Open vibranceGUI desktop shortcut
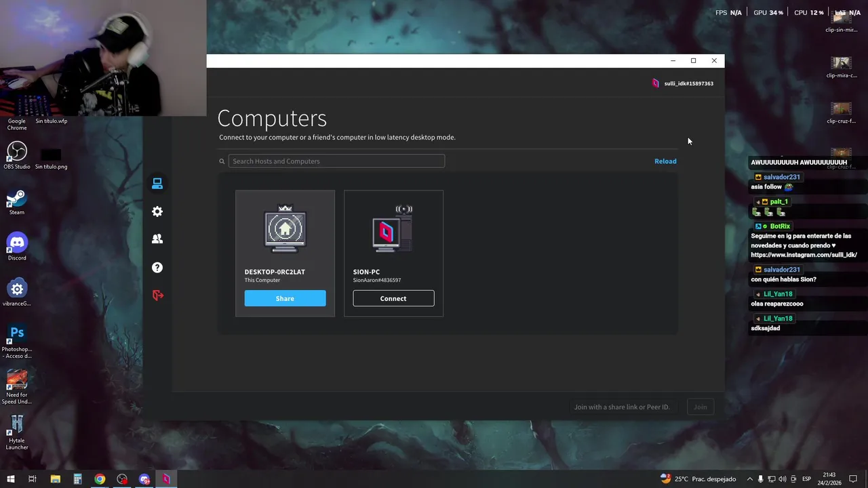 pyautogui.click(x=17, y=293)
